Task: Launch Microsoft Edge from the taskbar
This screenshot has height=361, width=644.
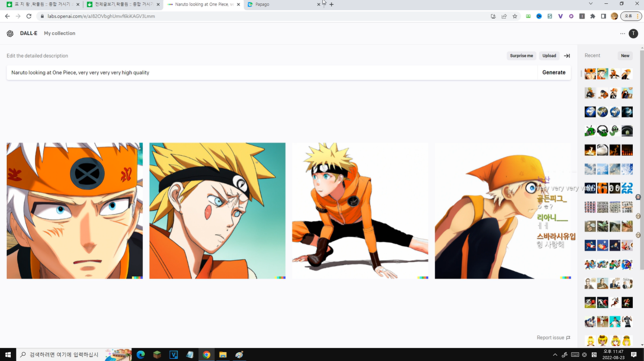Action: pyautogui.click(x=141, y=355)
